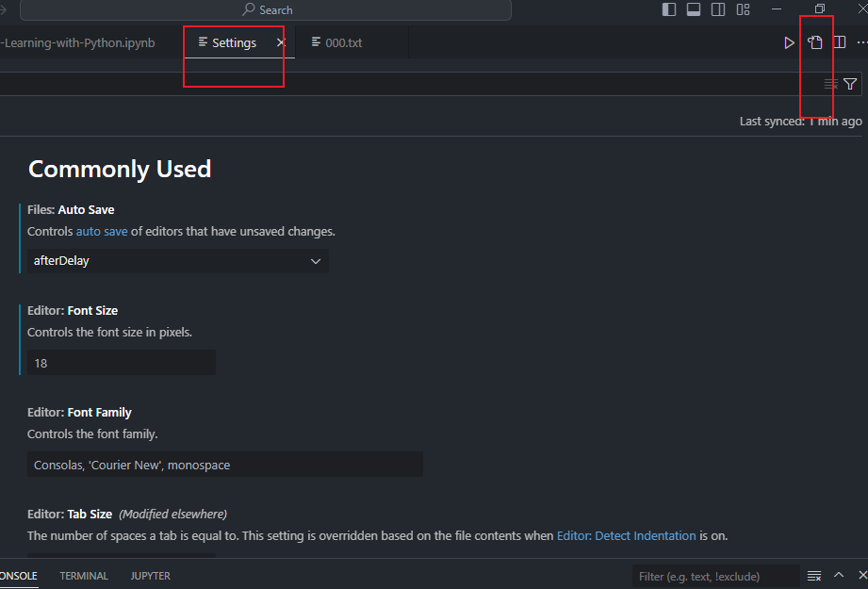Open the 'Editor: Detect Indentation' link
This screenshot has width=868, height=589.
coord(626,535)
